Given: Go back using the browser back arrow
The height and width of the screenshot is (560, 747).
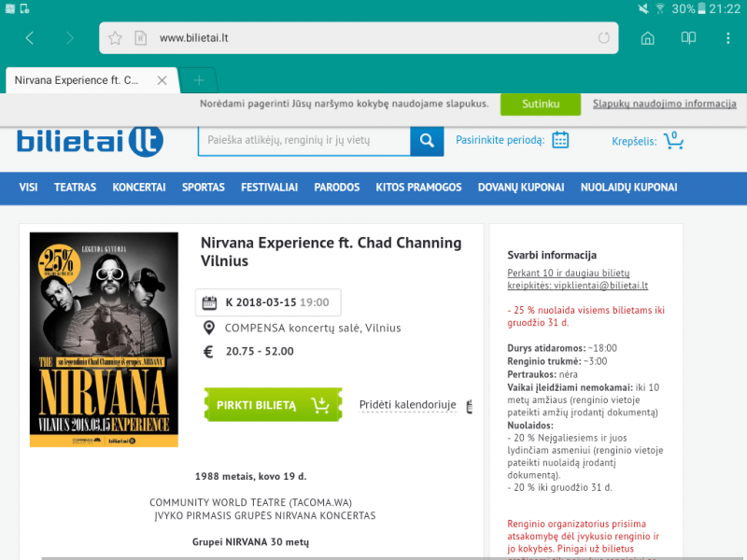Looking at the screenshot, I should click(30, 37).
